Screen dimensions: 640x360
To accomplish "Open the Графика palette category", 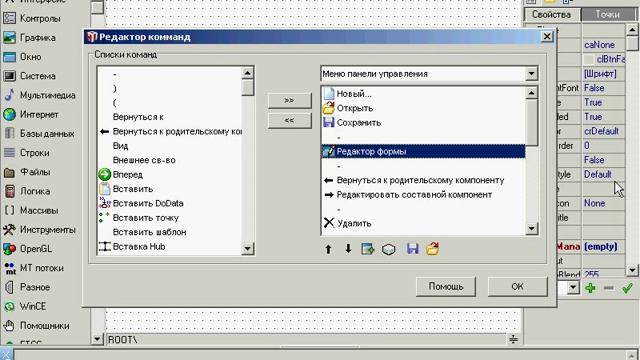I will click(x=38, y=38).
